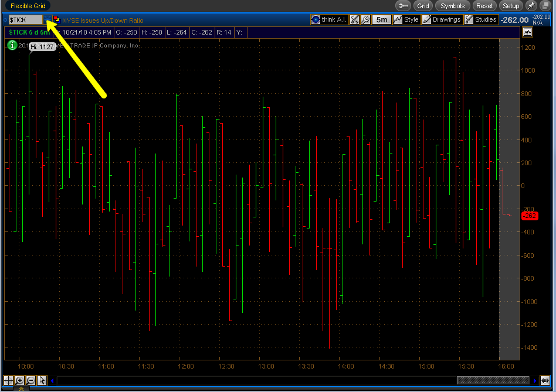This screenshot has height=392, width=556.
Task: Click the $TICK symbol input field
Action: coord(26,20)
